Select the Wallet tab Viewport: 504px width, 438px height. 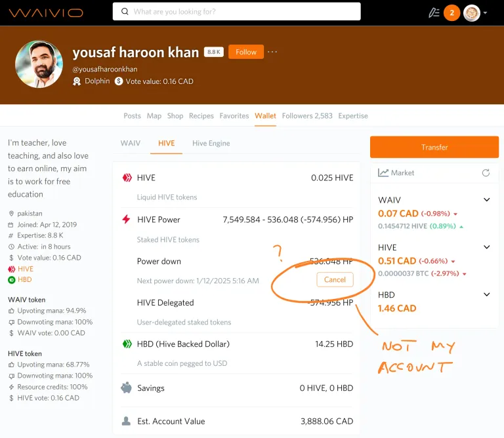click(x=265, y=115)
